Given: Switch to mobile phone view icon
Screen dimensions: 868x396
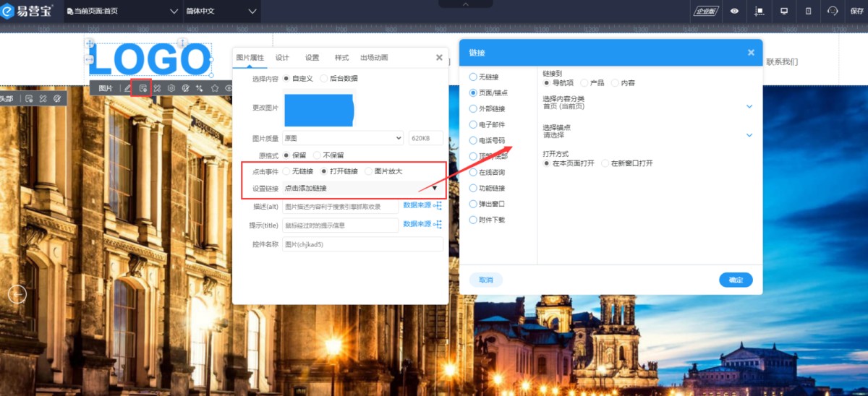Looking at the screenshot, I should 809,11.
